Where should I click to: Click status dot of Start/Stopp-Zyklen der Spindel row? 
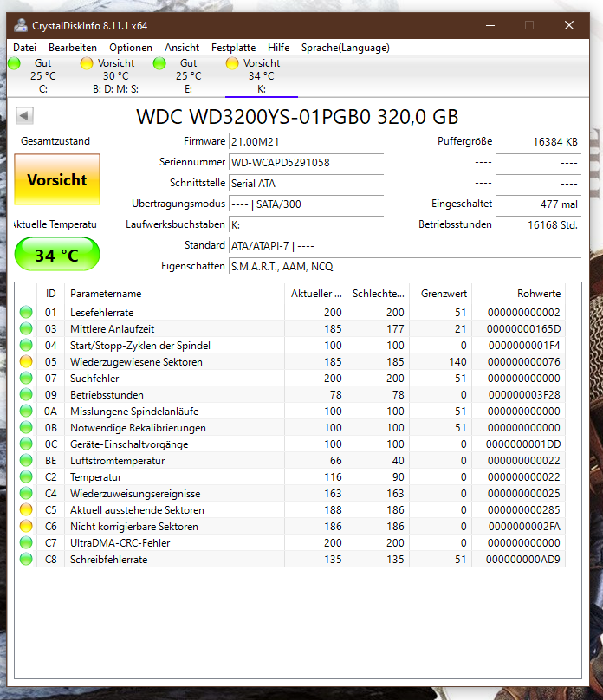(x=26, y=345)
